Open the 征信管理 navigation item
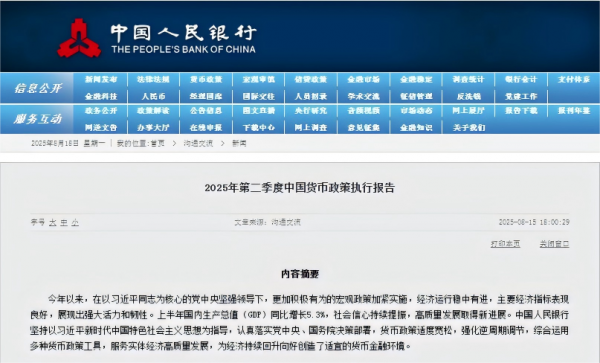 click(x=416, y=96)
